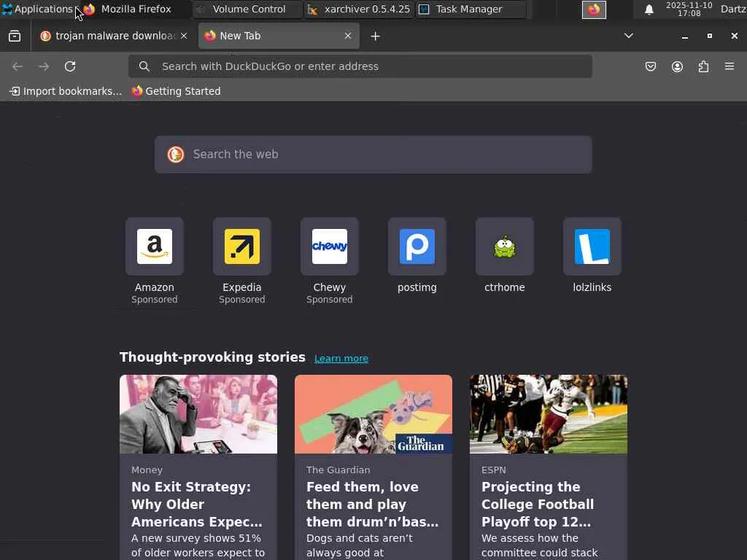Click the address bar search field
Screen dimensions: 747x560
(360, 66)
